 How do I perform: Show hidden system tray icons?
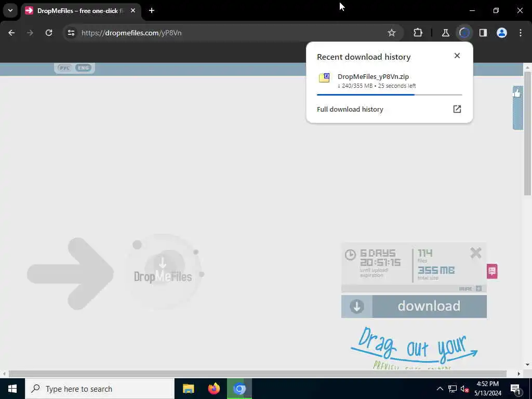440,389
